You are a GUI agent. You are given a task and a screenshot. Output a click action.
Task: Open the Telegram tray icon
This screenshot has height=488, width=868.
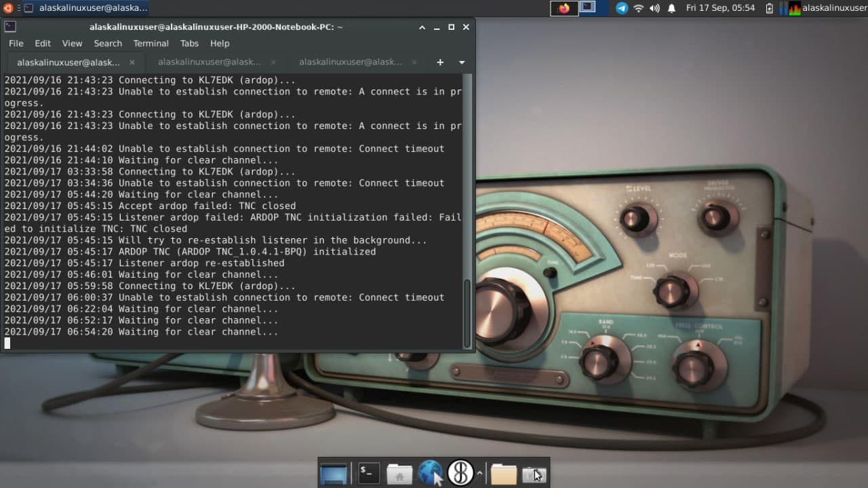[x=621, y=8]
